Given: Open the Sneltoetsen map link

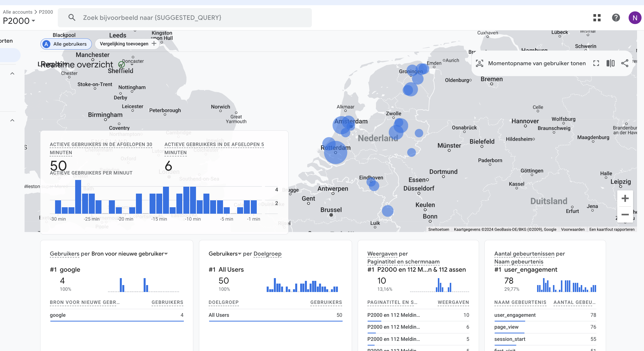Looking at the screenshot, I should (438, 229).
